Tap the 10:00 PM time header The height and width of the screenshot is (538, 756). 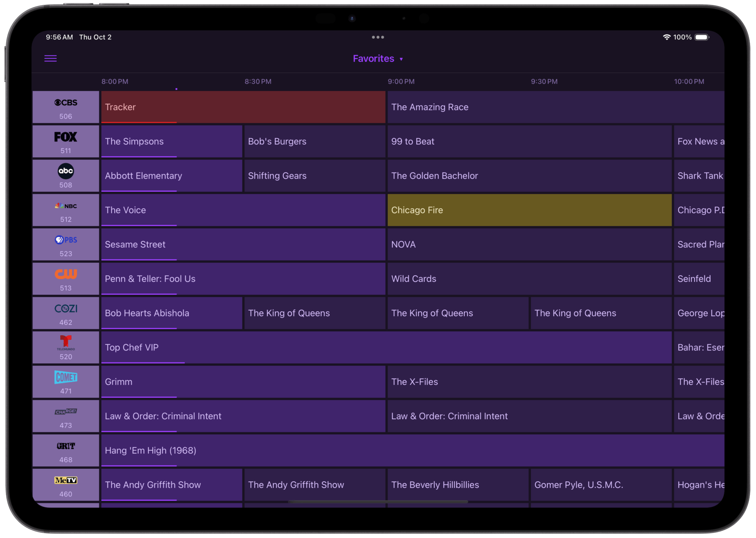pos(689,82)
